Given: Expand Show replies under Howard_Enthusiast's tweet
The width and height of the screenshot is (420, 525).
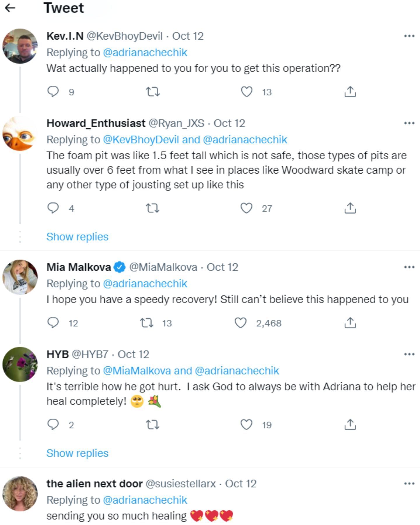Looking at the screenshot, I should pyautogui.click(x=77, y=237).
